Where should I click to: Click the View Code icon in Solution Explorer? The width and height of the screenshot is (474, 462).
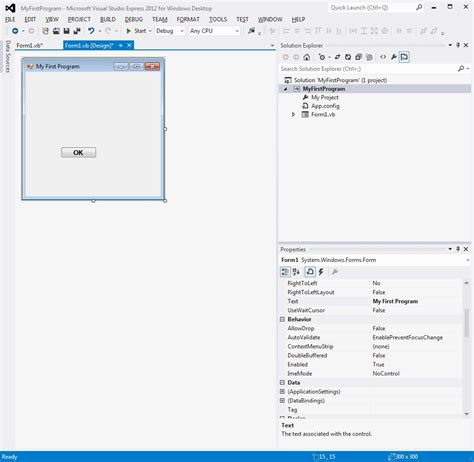383,57
